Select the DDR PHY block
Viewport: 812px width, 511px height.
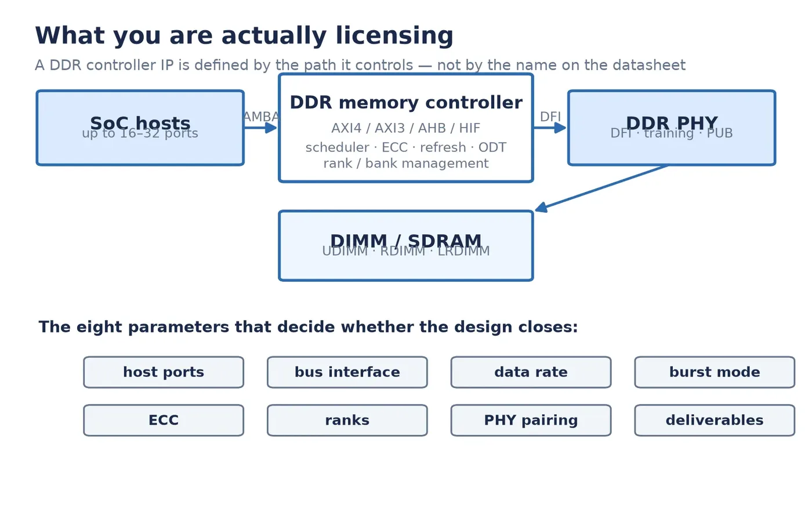(x=672, y=128)
